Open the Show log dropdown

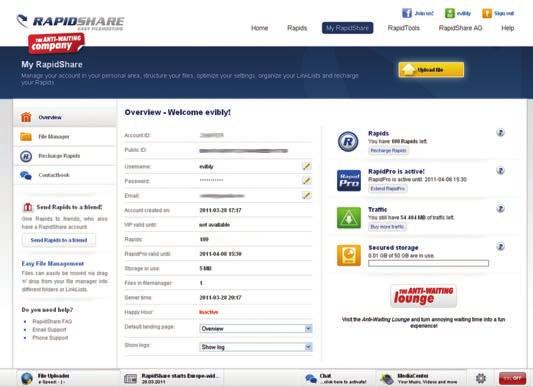[x=256, y=347]
